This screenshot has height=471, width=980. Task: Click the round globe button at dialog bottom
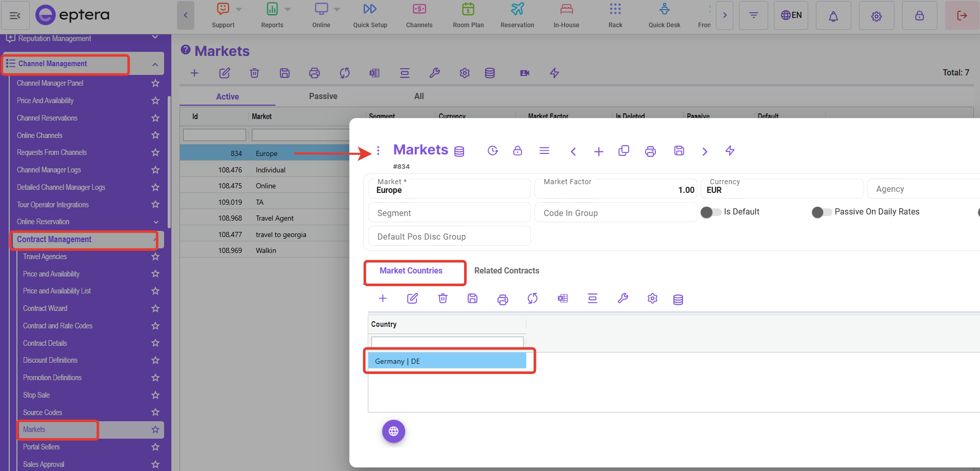393,431
